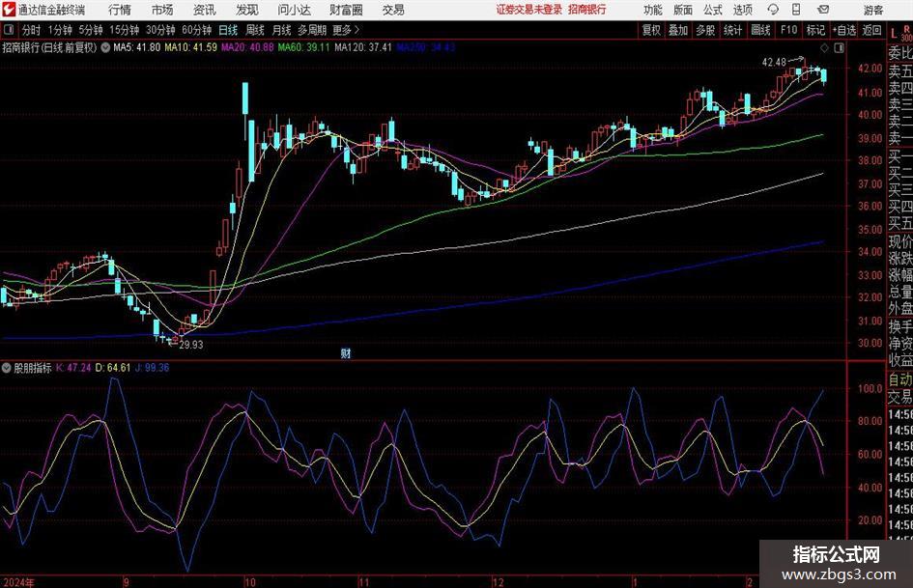Viewport: 913px width, 588px height.
Task: Toggle the right side panel icon
Action: 839,48
